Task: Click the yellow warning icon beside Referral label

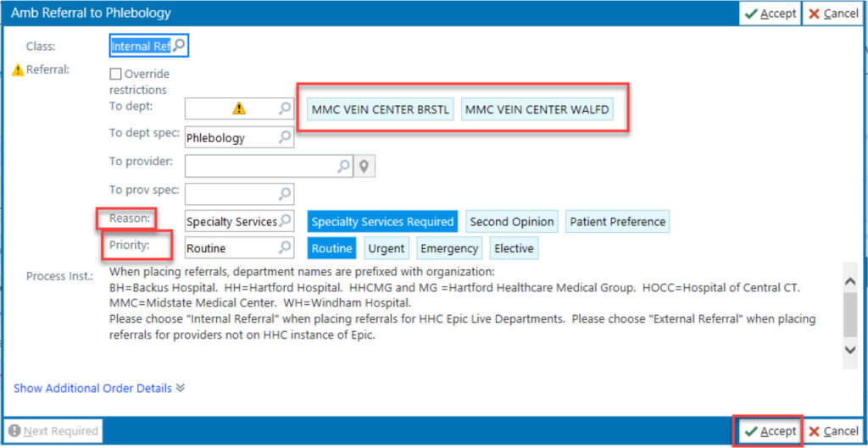Action: click(19, 69)
